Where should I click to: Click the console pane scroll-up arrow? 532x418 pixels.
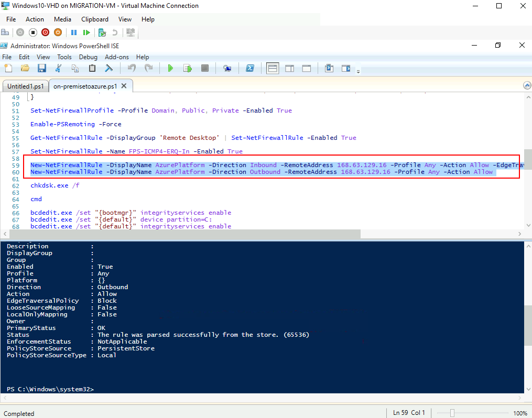tap(528, 246)
